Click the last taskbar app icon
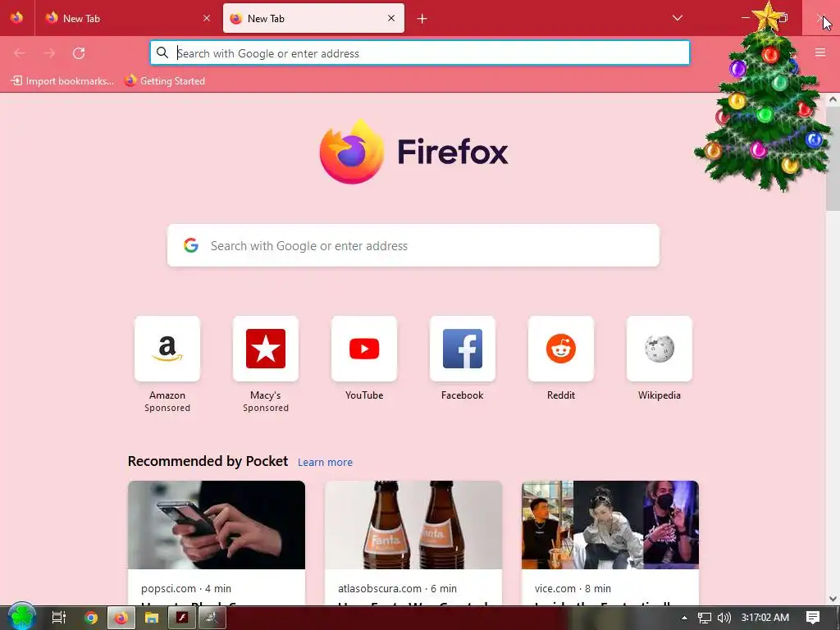840x630 pixels. [x=212, y=618]
